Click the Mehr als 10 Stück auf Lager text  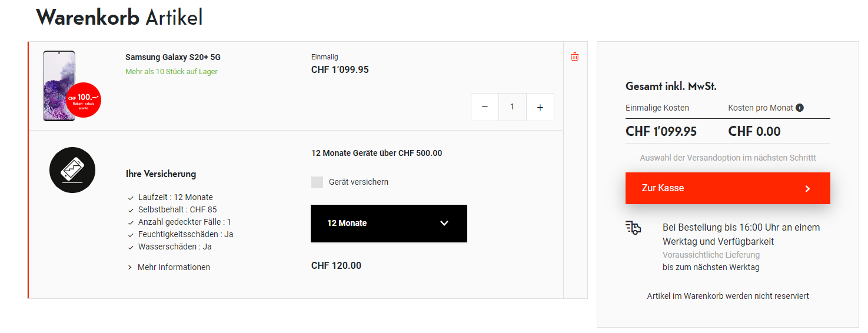tap(171, 72)
